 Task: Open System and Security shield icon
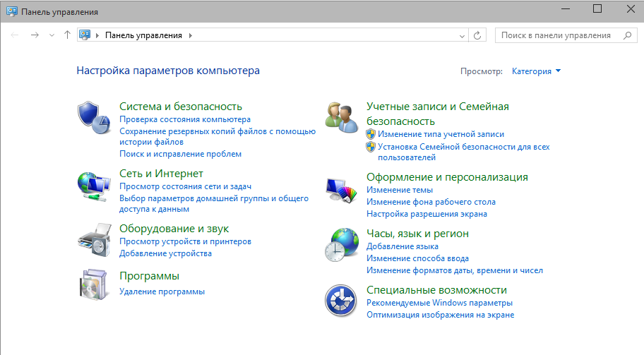94,117
